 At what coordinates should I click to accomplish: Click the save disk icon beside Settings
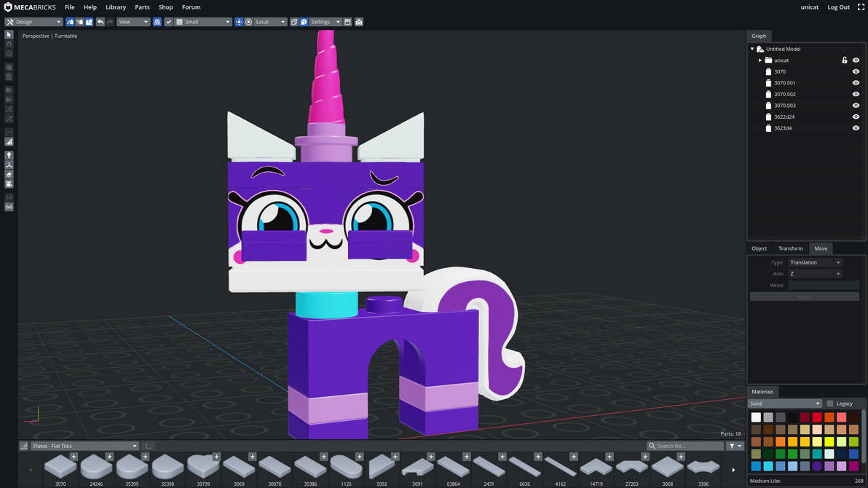click(x=347, y=22)
